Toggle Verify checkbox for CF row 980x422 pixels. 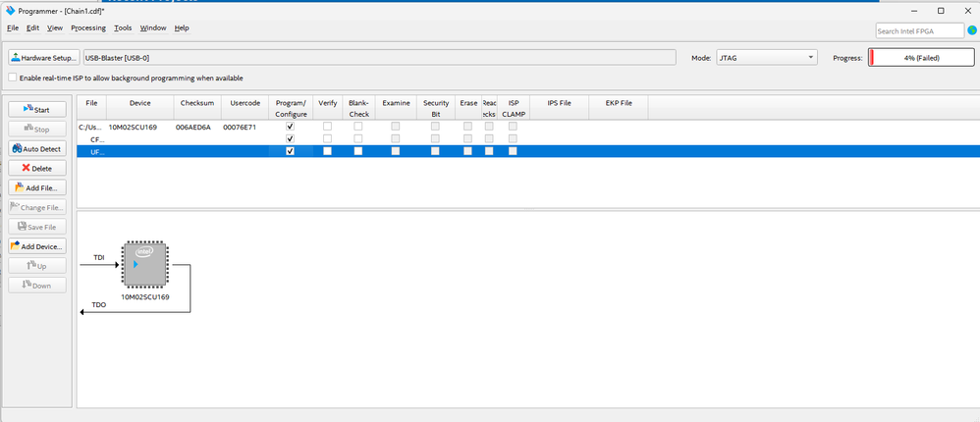click(x=328, y=138)
